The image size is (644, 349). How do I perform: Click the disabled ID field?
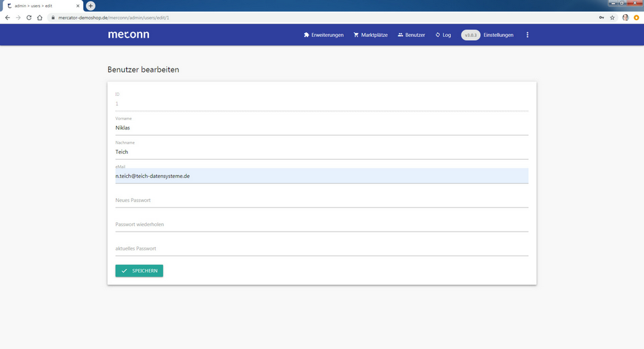[x=321, y=103]
